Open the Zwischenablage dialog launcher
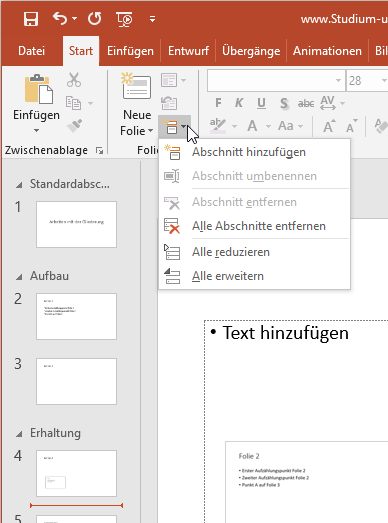 [x=99, y=151]
